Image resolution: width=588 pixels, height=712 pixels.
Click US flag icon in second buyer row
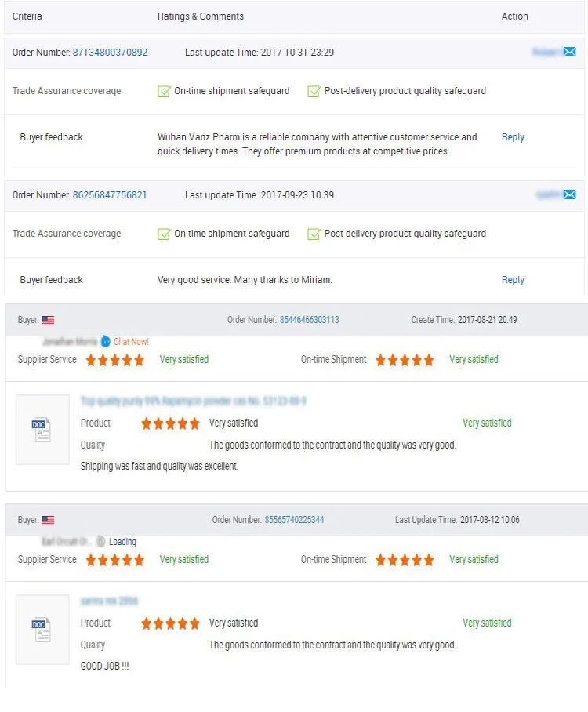(48, 521)
